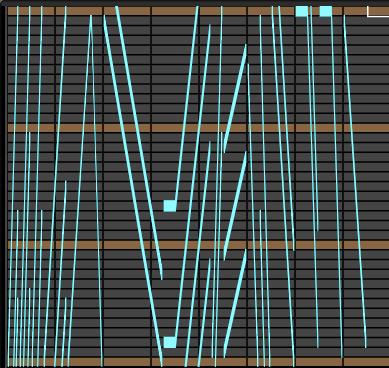Click line rising from the lowest cyan square
The height and width of the screenshot is (368, 389).
tap(193, 181)
